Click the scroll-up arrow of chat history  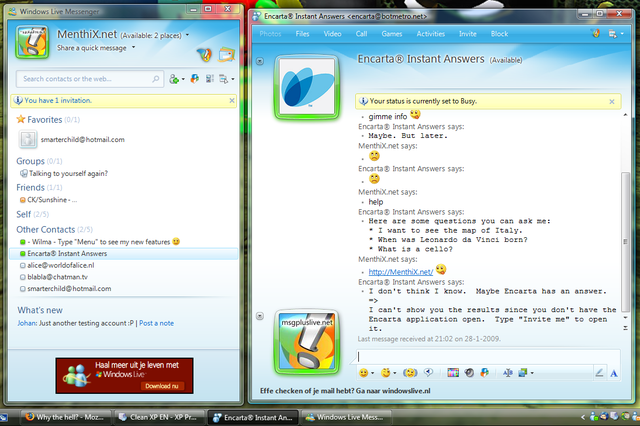click(x=625, y=115)
